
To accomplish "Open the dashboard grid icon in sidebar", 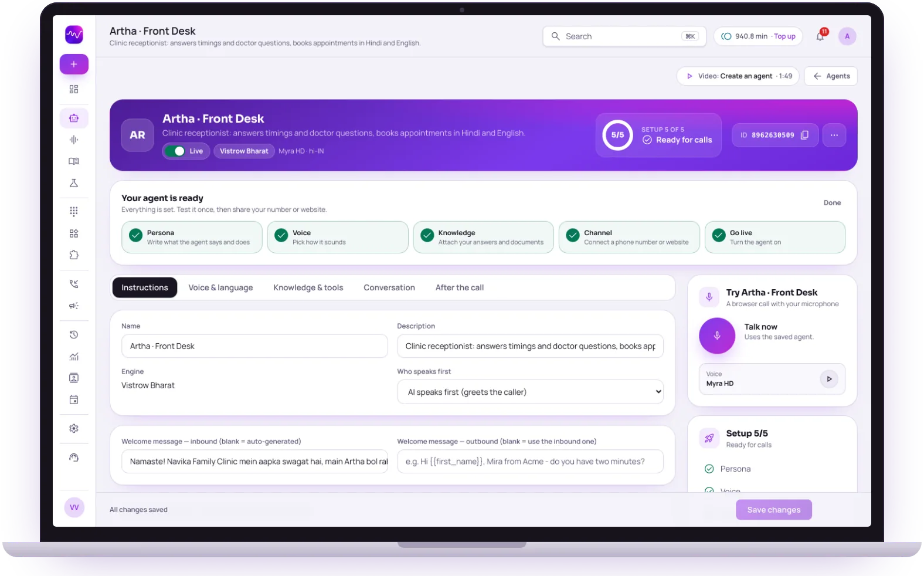I will 74,89.
